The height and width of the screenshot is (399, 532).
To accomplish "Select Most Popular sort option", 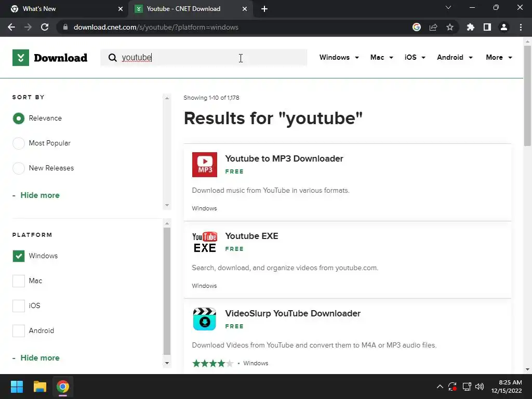I will [x=19, y=143].
